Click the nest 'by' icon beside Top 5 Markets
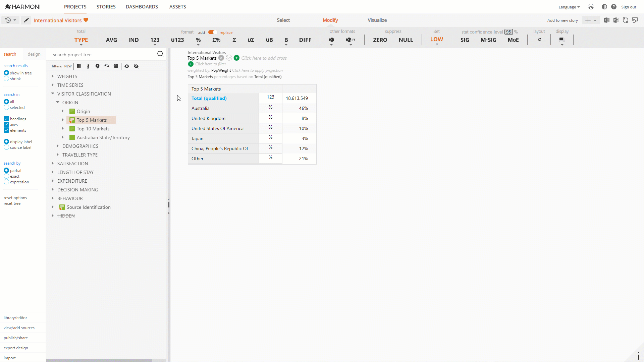 229,58
